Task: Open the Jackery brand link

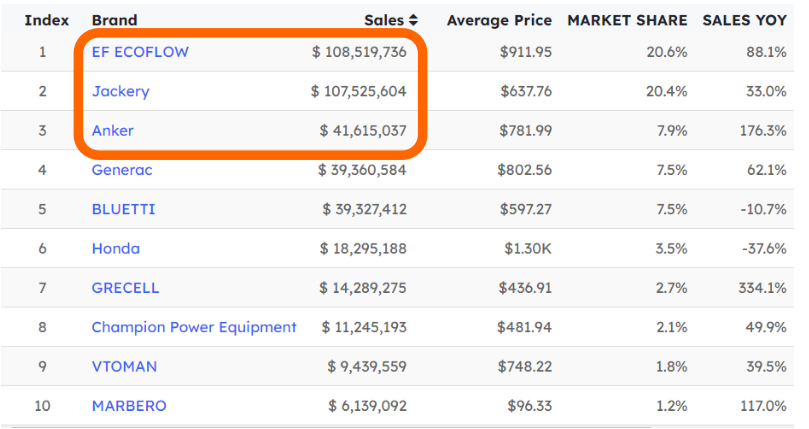Action: click(x=120, y=91)
